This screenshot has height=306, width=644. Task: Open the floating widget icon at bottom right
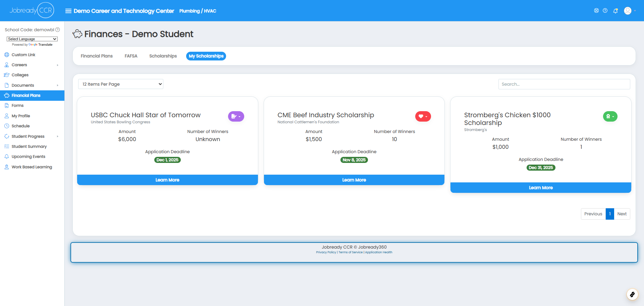[632, 295]
